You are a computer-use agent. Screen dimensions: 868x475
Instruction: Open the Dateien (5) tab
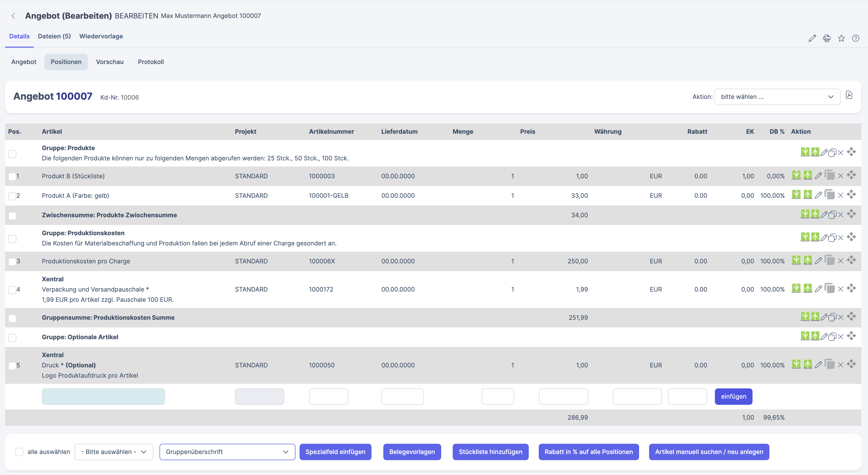click(x=54, y=36)
